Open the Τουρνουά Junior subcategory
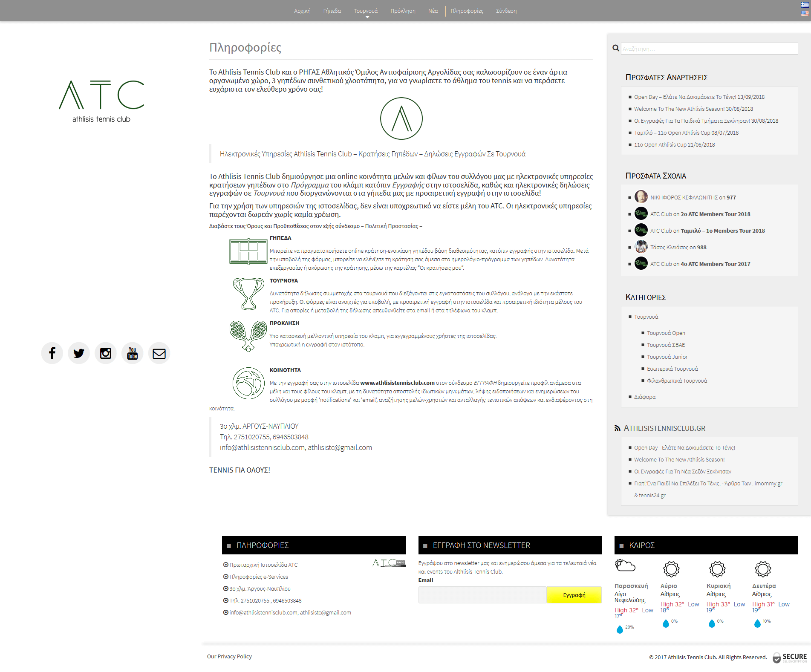811x672 pixels. coord(667,357)
